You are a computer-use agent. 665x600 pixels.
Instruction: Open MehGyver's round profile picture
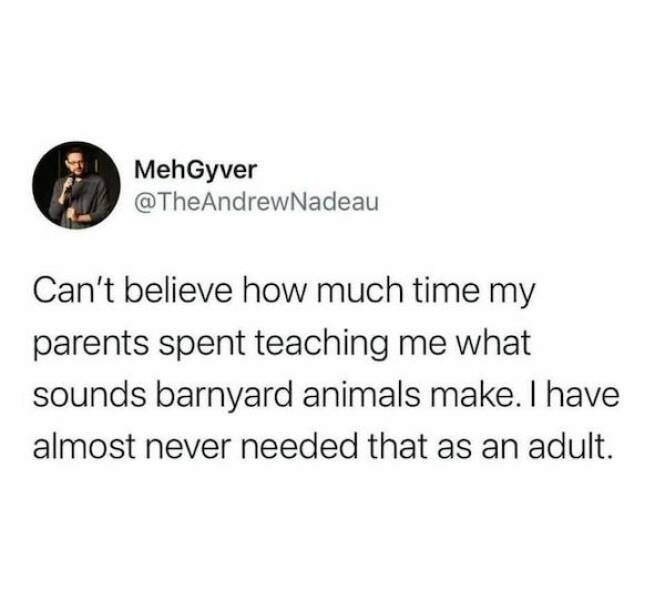point(76,185)
